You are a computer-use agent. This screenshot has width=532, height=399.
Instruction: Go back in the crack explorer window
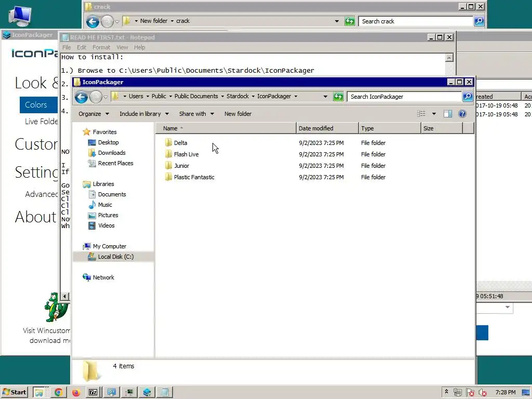[92, 22]
